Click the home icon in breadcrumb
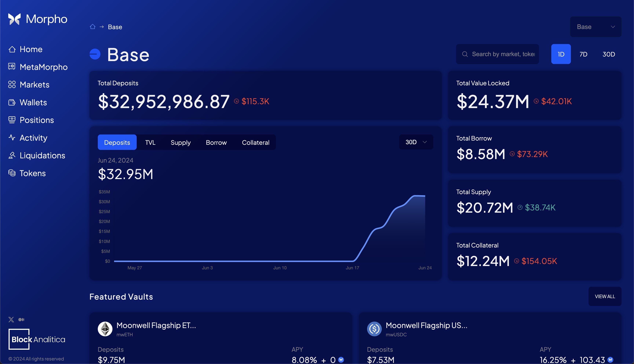This screenshot has height=364, width=634. [x=92, y=26]
